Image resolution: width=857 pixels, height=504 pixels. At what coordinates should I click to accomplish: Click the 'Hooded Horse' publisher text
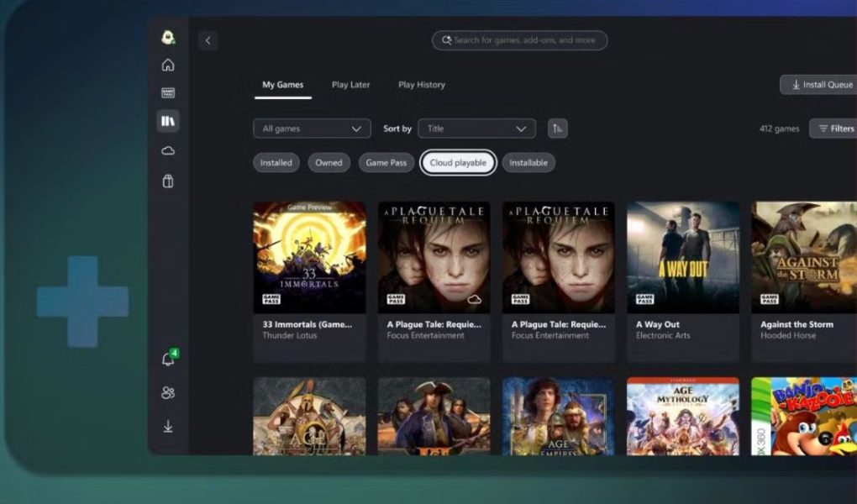coord(788,336)
